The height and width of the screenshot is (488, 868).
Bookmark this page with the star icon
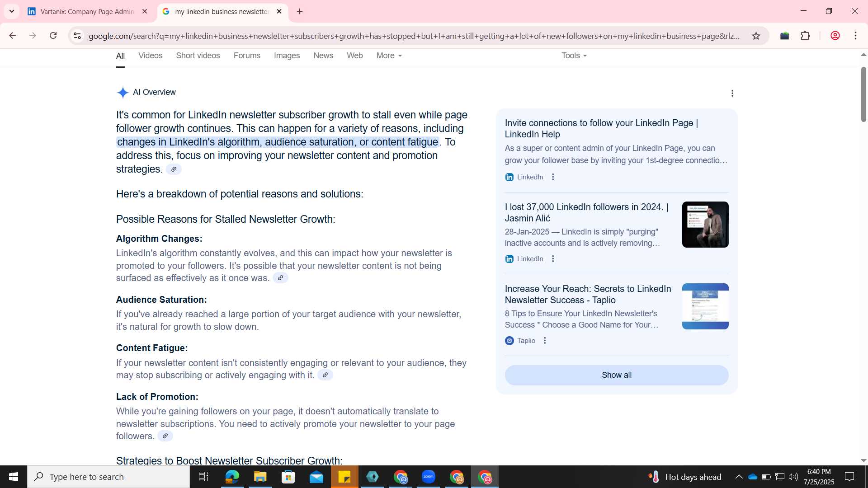(x=756, y=36)
